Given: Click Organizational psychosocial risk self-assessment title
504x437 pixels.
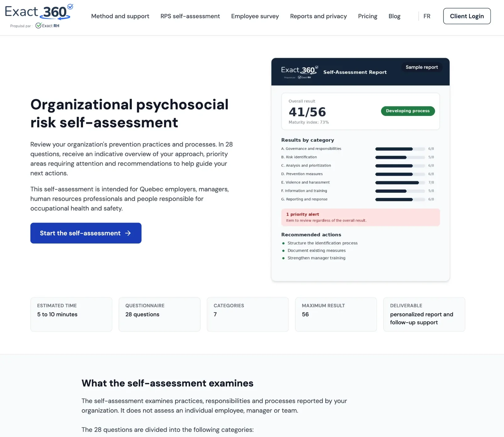Looking at the screenshot, I should 129,113.
